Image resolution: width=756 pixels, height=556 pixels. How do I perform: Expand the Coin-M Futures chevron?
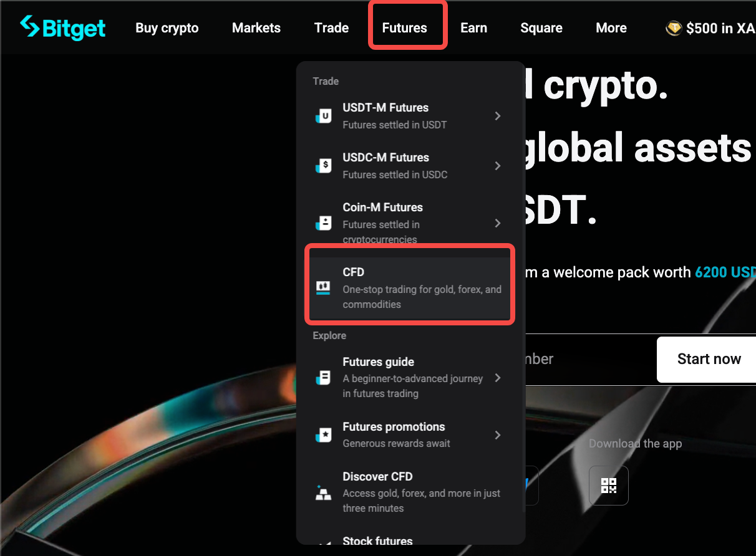tap(497, 223)
